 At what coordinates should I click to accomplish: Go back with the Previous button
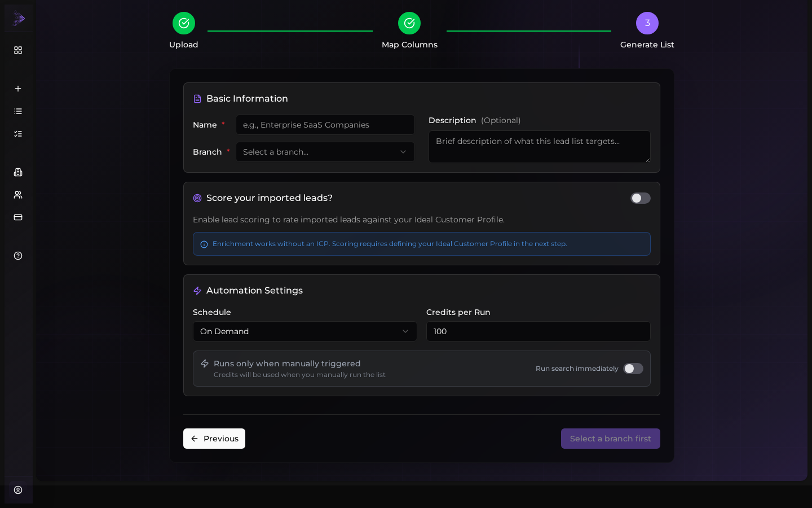point(214,439)
